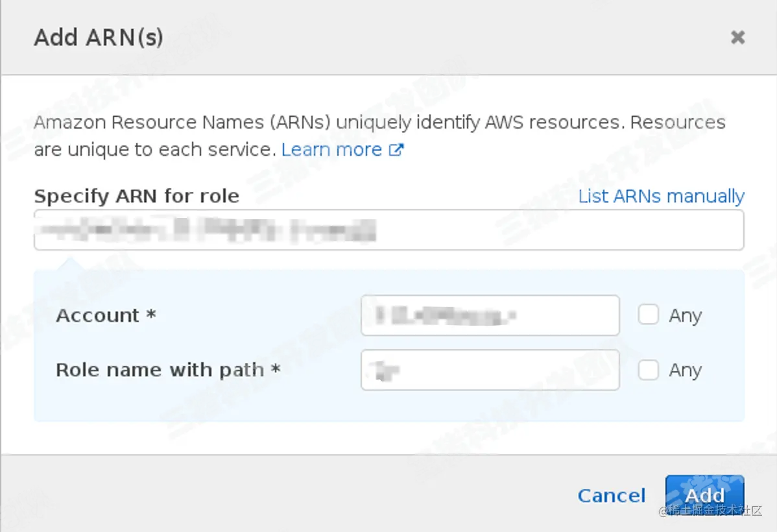This screenshot has height=532, width=777.
Task: Tick the Any checkbox for Role name
Action: coord(648,370)
